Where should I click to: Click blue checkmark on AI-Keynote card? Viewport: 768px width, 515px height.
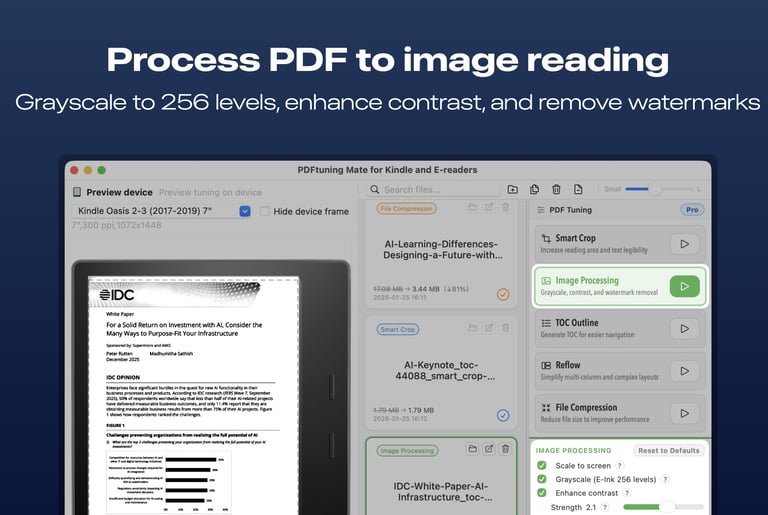[x=503, y=415]
